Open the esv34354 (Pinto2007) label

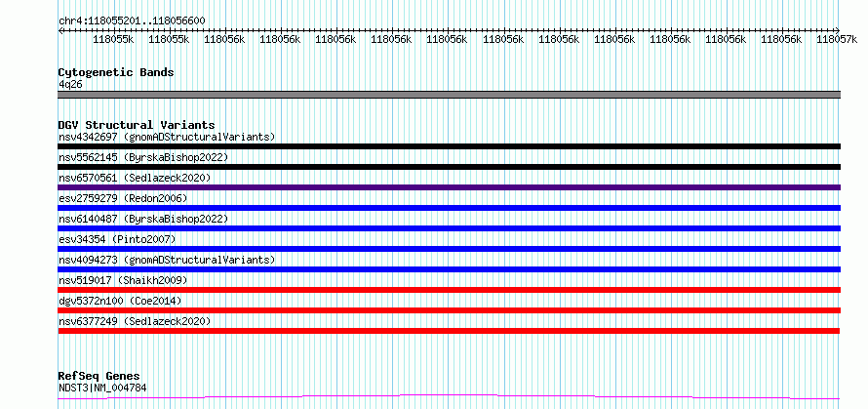click(x=117, y=239)
